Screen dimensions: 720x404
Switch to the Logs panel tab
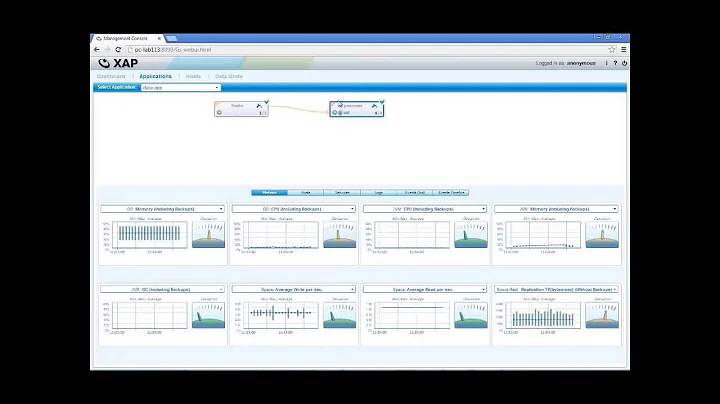[x=378, y=192]
